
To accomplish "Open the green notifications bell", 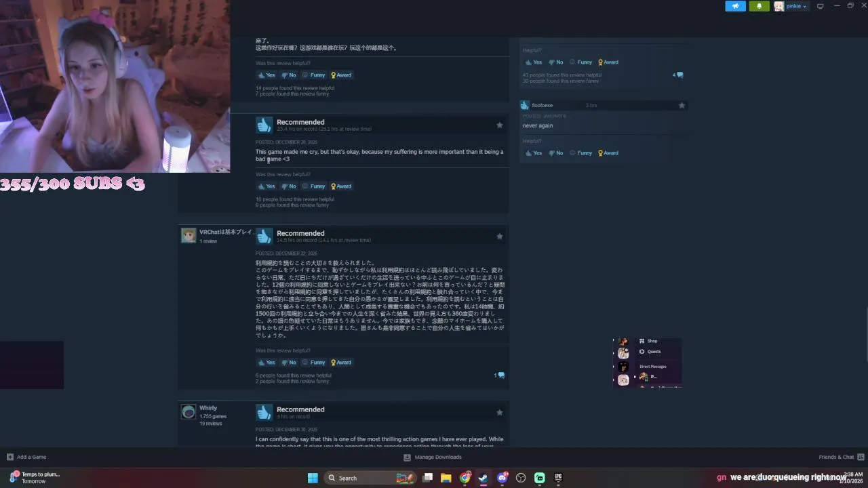I will click(x=759, y=6).
